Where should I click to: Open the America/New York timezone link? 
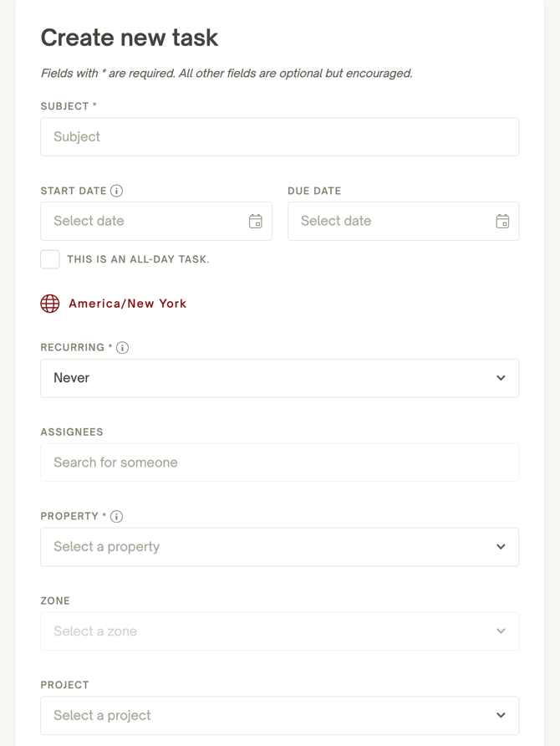128,303
